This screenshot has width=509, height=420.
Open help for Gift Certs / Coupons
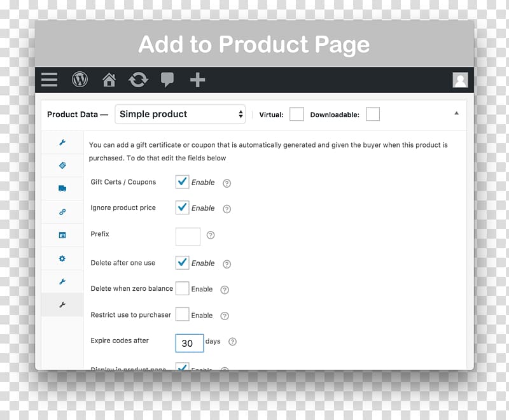227,183
